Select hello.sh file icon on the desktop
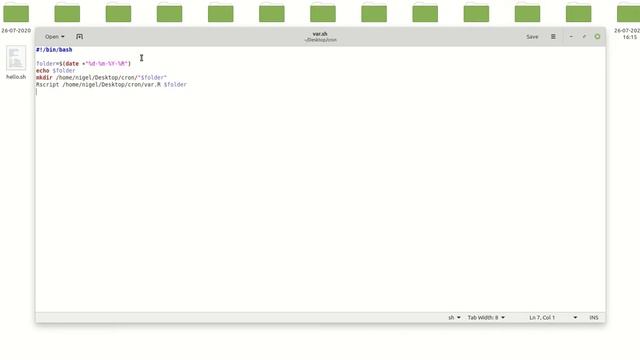The height and width of the screenshot is (360, 640). tap(16, 62)
